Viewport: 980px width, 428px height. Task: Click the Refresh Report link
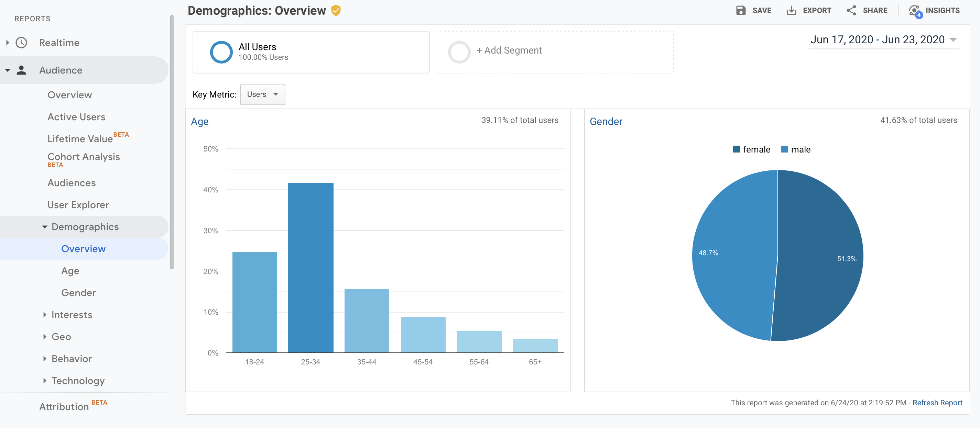pos(937,403)
